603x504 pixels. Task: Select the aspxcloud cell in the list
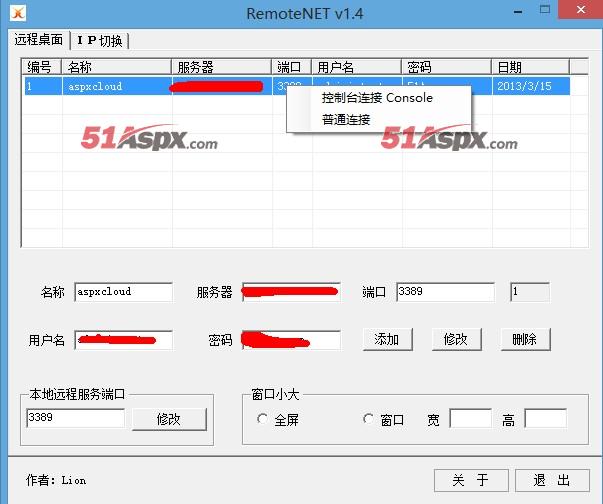[x=117, y=86]
